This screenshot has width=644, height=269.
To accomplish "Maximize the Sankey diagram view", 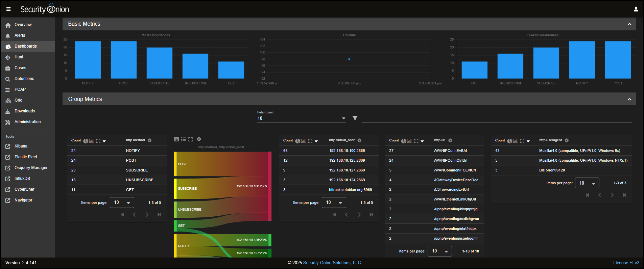I will (x=191, y=139).
